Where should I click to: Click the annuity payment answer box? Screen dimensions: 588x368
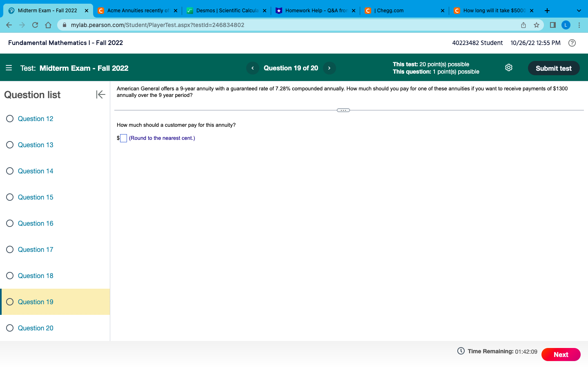coord(123,138)
